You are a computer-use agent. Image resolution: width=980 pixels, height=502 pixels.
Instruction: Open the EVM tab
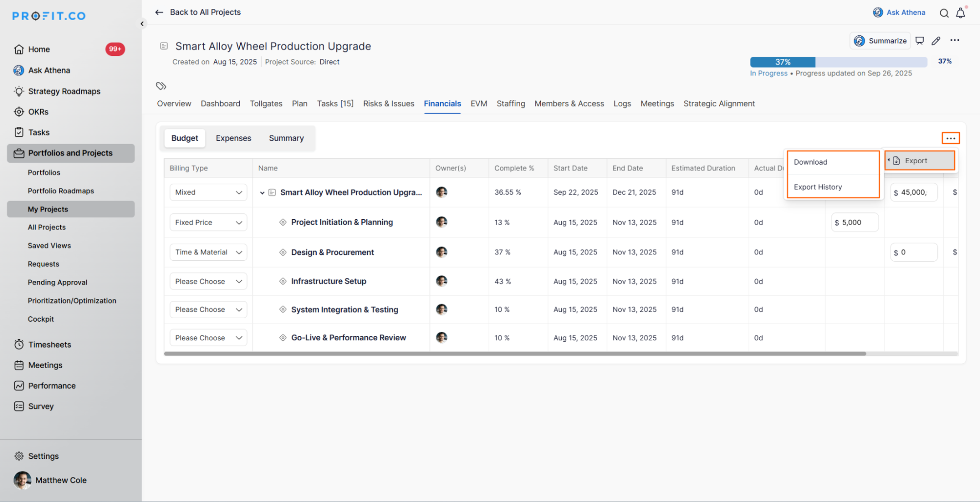point(478,104)
